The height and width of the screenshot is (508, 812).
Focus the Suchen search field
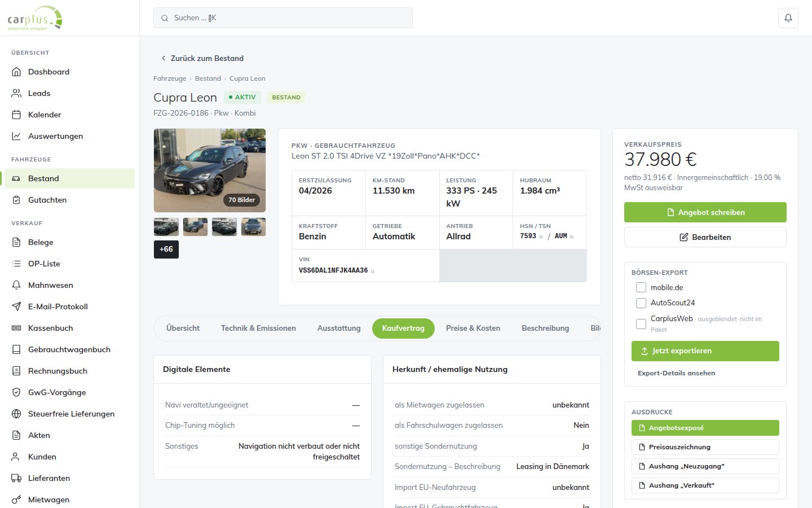coord(283,18)
